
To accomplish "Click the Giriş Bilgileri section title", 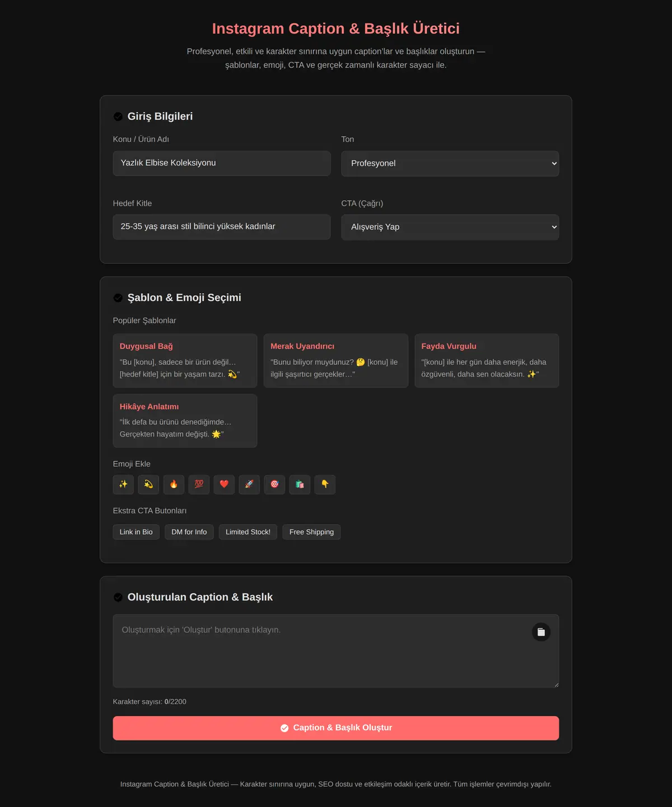I will (160, 117).
